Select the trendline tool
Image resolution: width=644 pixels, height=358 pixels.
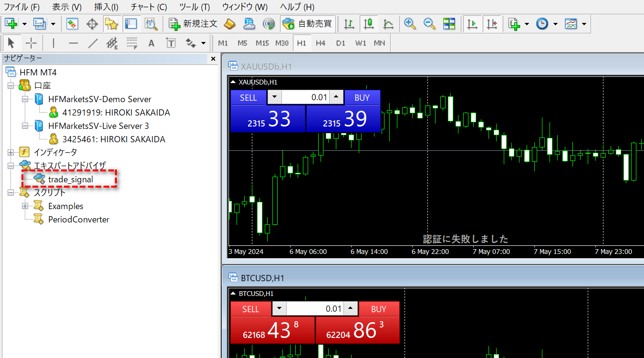[93, 43]
